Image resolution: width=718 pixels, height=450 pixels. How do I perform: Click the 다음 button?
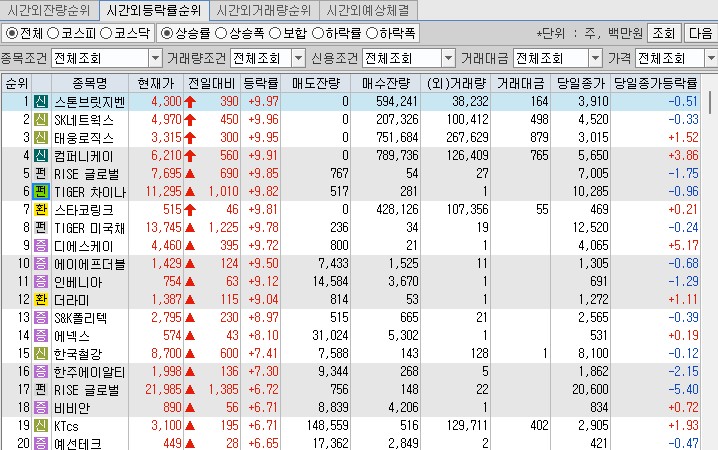point(701,33)
